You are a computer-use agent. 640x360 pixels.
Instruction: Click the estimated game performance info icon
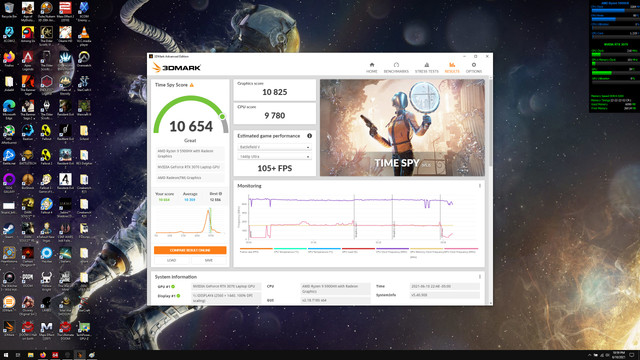coord(309,136)
